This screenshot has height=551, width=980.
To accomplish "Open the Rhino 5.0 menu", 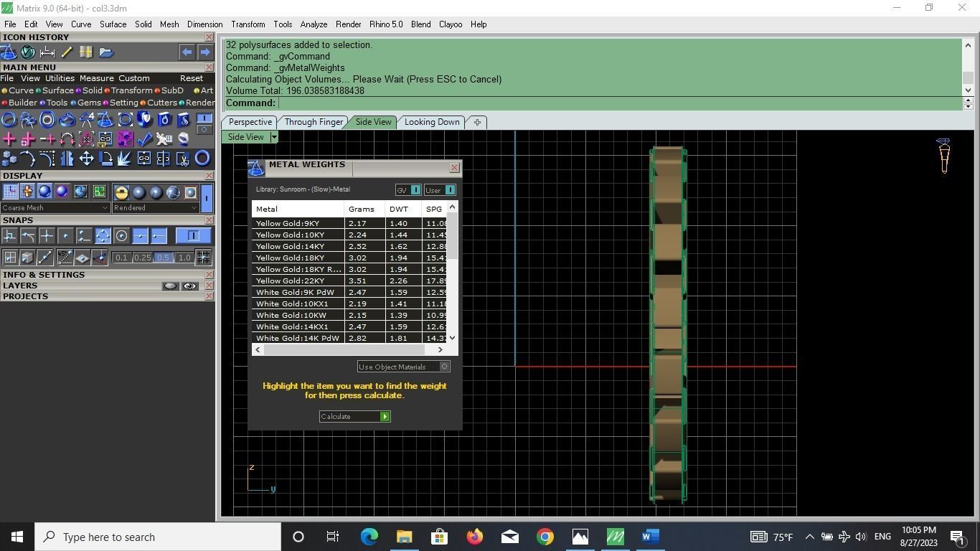I will 386,24.
